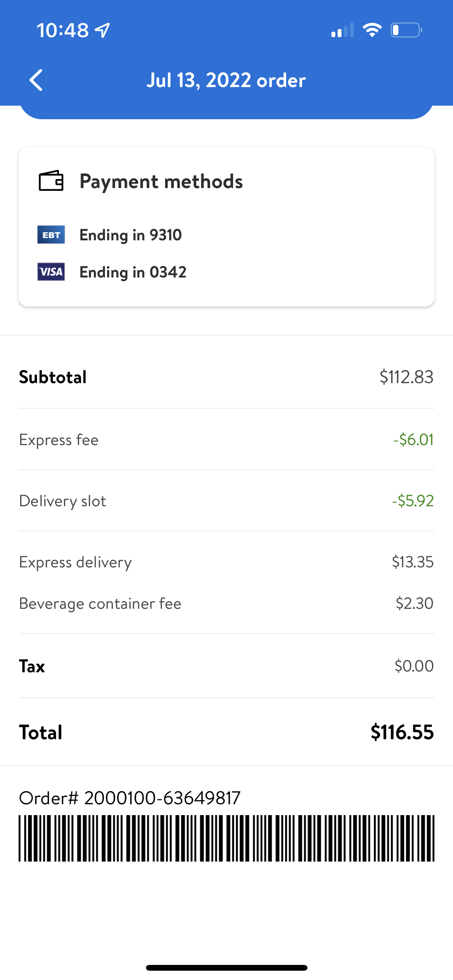The width and height of the screenshot is (453, 980).
Task: Tap the Delivery slot discount -$5.92
Action: click(x=412, y=501)
